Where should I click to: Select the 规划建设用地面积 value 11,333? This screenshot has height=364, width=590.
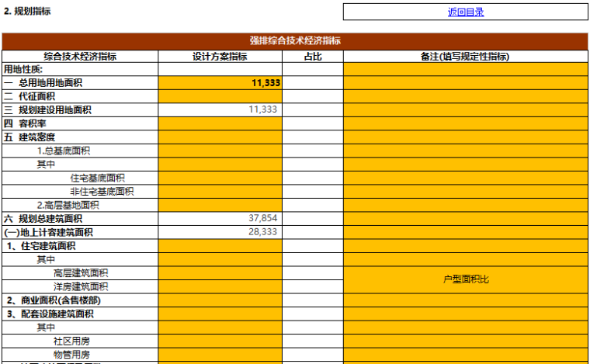click(x=220, y=109)
